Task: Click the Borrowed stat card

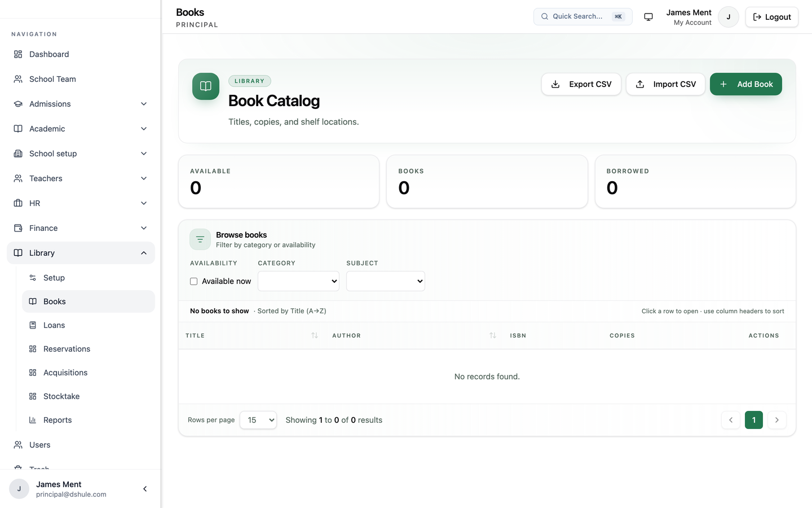Action: click(x=695, y=182)
